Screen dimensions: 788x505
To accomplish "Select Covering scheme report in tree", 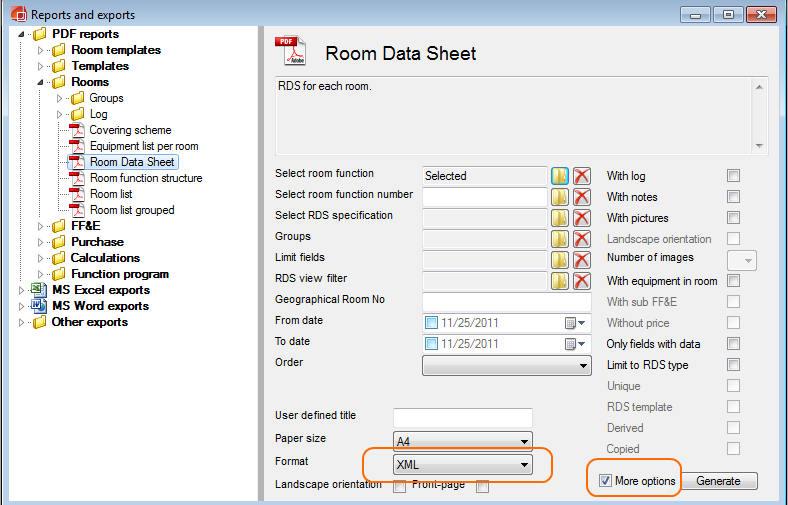I will (x=130, y=130).
